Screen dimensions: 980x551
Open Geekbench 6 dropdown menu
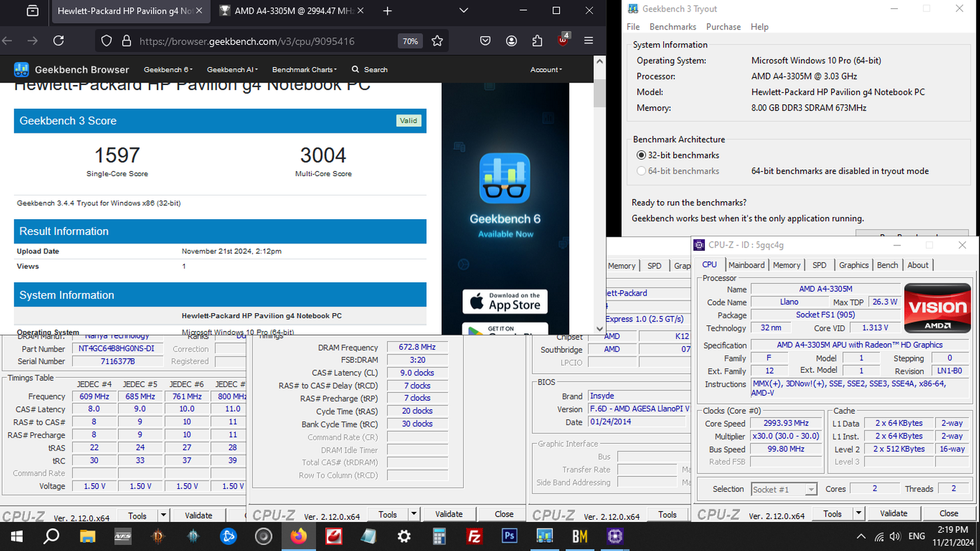(168, 69)
